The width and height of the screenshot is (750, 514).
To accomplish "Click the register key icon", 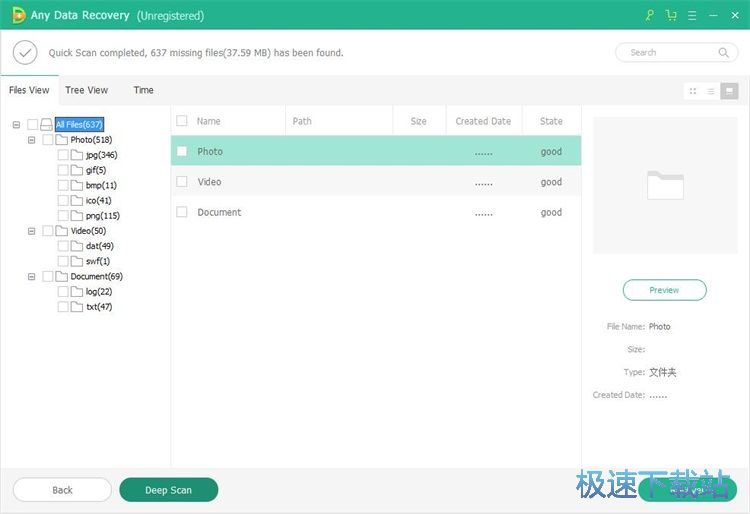I will [x=650, y=16].
